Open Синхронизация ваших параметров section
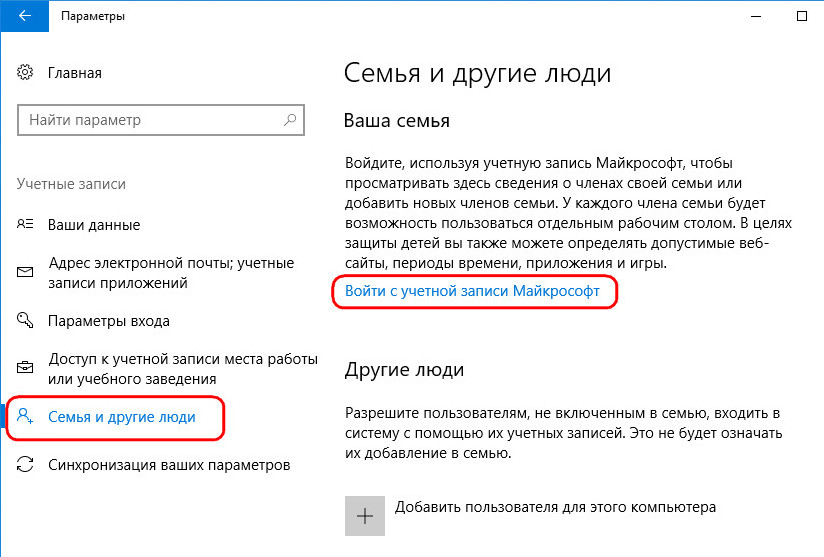 169,465
